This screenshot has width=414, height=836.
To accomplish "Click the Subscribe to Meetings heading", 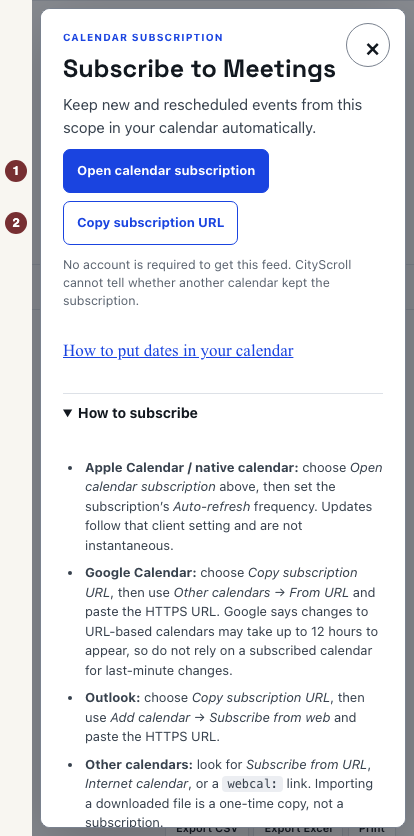I will coord(200,69).
